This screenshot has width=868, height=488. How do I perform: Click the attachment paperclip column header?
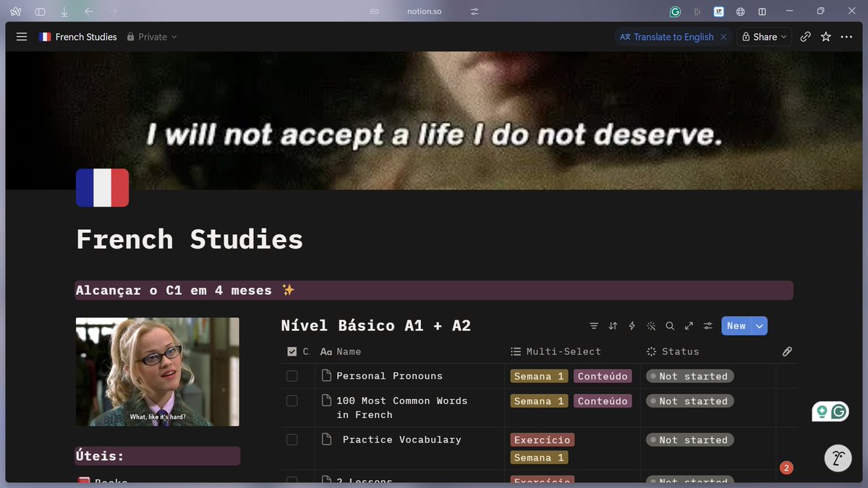click(787, 351)
